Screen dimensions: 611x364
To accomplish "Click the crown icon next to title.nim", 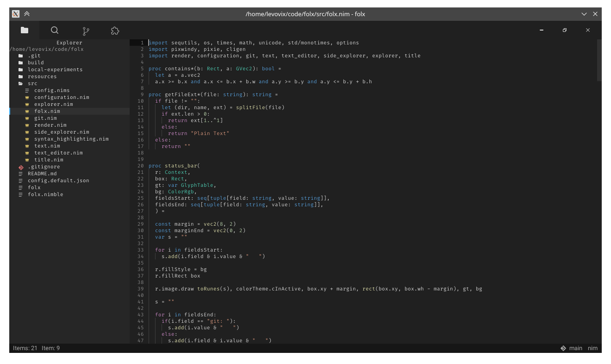I will 27,160.
